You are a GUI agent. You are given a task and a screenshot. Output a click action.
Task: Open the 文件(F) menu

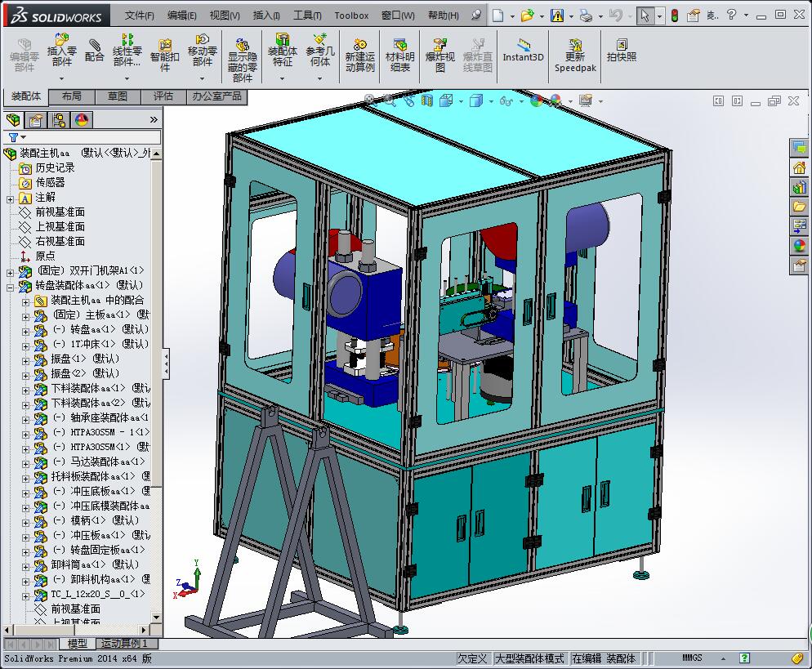click(140, 16)
